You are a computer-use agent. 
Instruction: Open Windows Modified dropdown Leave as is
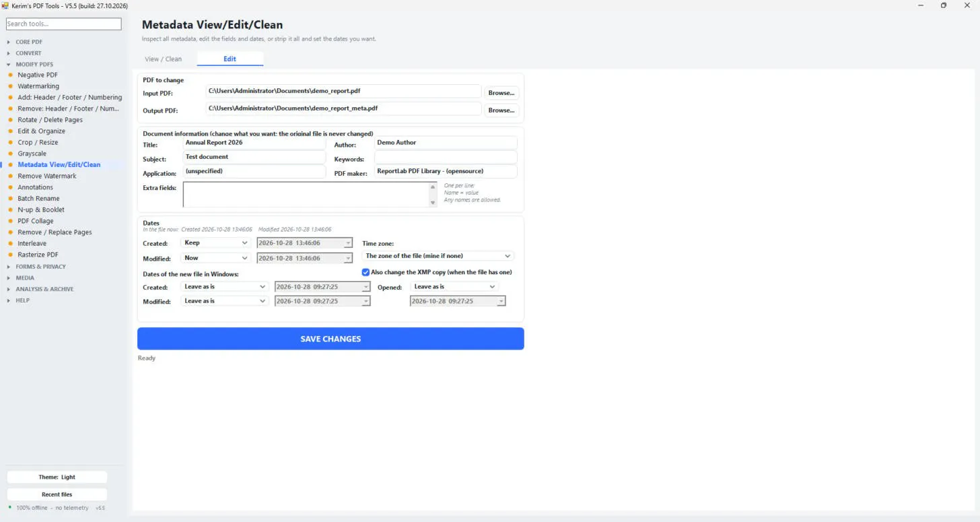(x=224, y=301)
